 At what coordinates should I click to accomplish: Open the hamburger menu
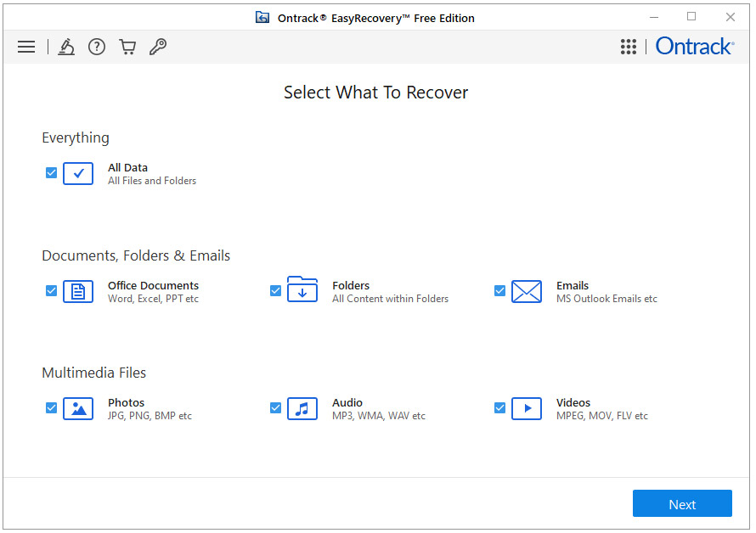26,47
